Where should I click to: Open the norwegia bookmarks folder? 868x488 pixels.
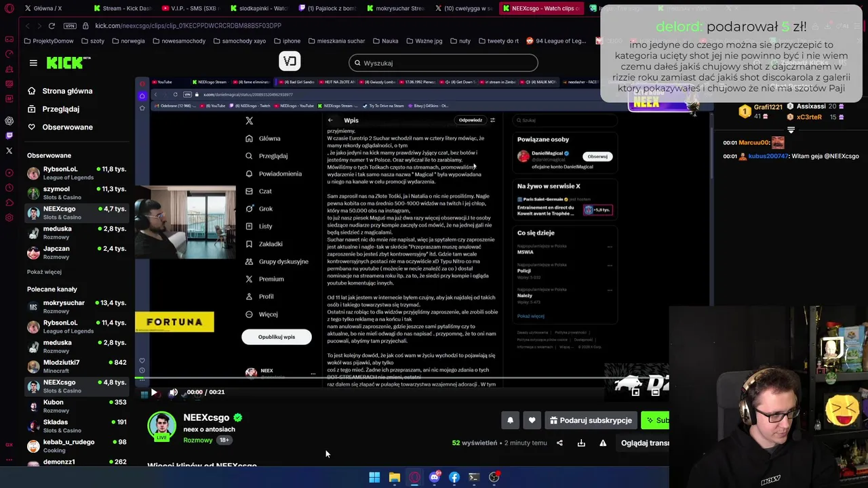[127, 41]
